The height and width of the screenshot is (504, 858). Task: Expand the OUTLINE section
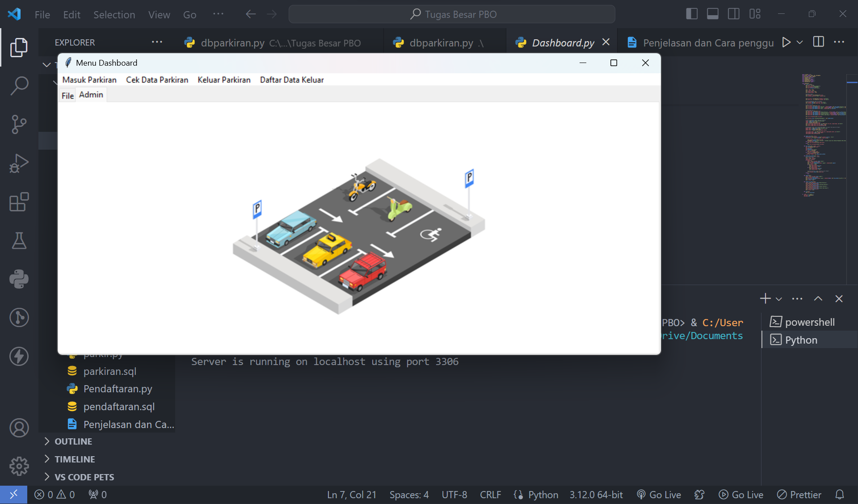point(73,441)
